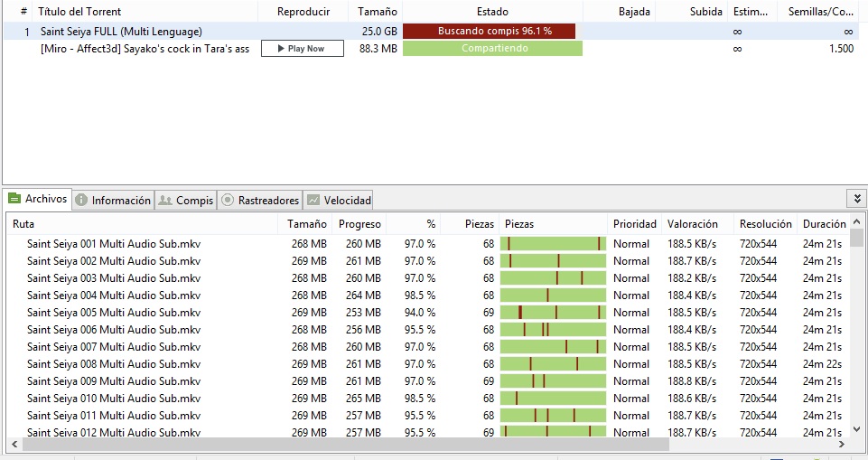868x460 pixels.
Task: Select Saint Seiya 003 Multi Audio Sub.mkv
Action: tap(114, 278)
